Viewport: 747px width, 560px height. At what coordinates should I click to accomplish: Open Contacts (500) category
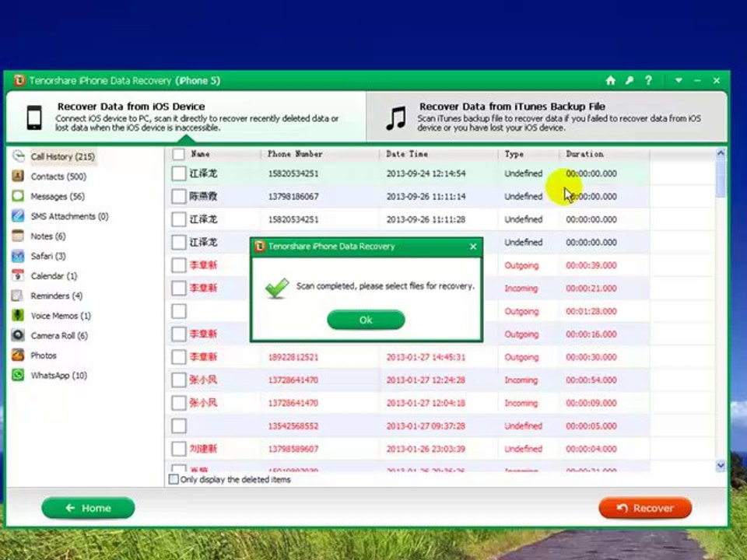tap(58, 177)
